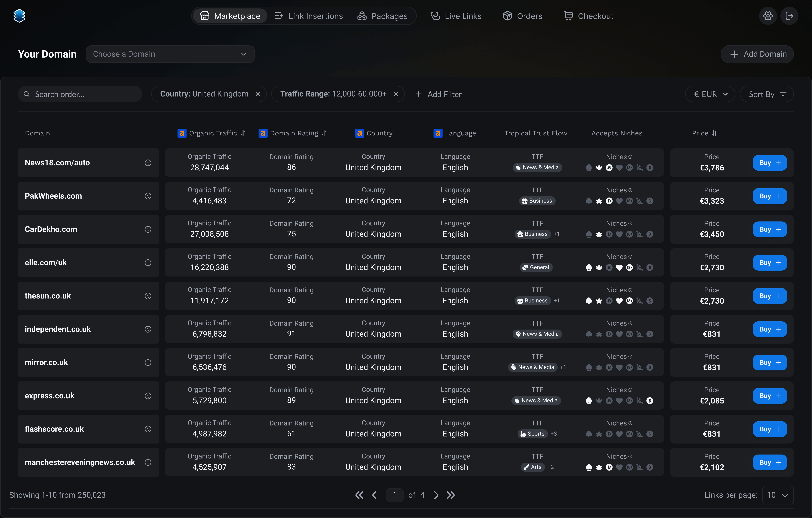The height and width of the screenshot is (518, 812).
Task: Focus the Search order input field
Action: tap(80, 94)
